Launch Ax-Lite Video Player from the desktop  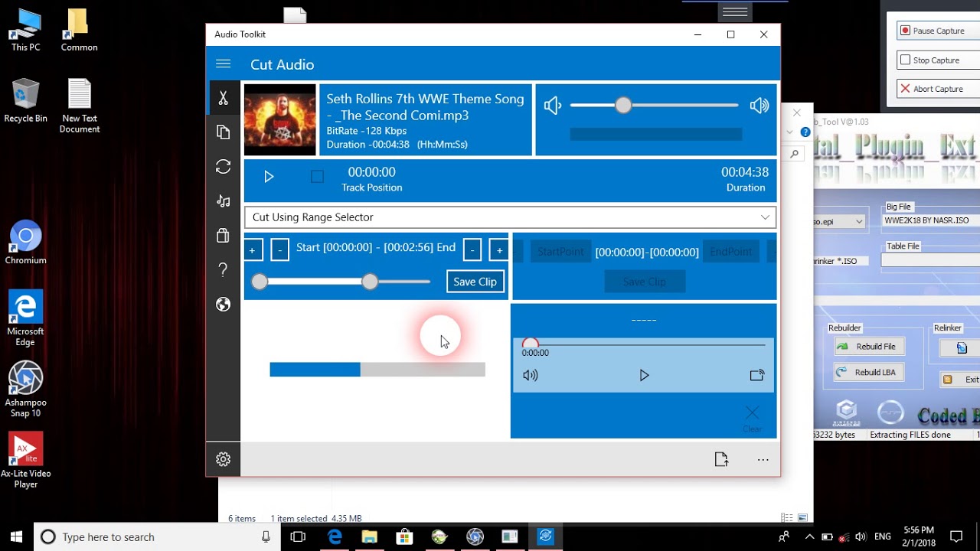(x=25, y=461)
